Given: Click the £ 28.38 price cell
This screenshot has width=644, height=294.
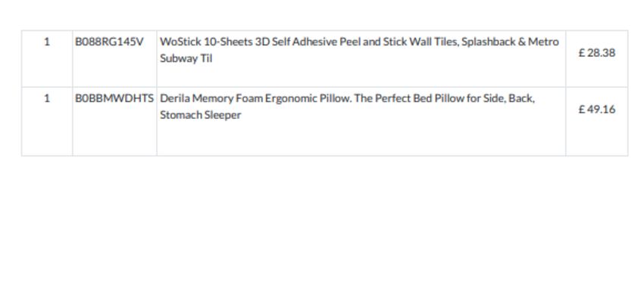Looking at the screenshot, I should 597,53.
